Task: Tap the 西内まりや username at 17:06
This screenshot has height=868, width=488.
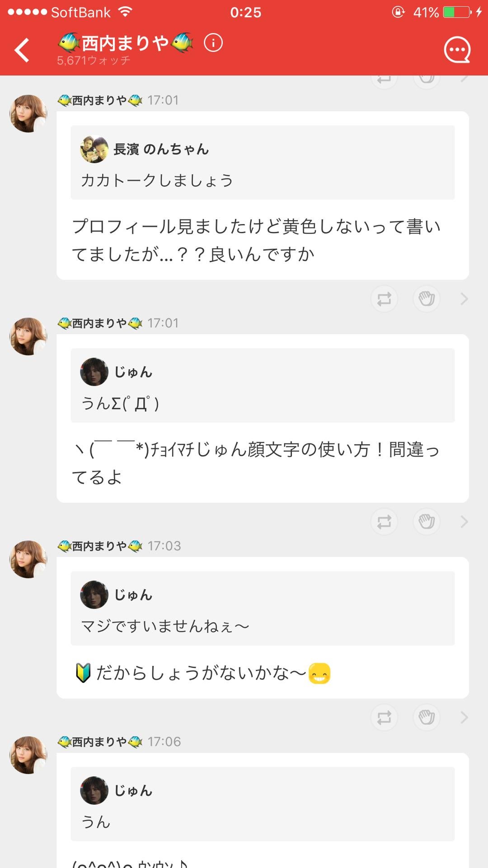Action: pyautogui.click(x=100, y=742)
